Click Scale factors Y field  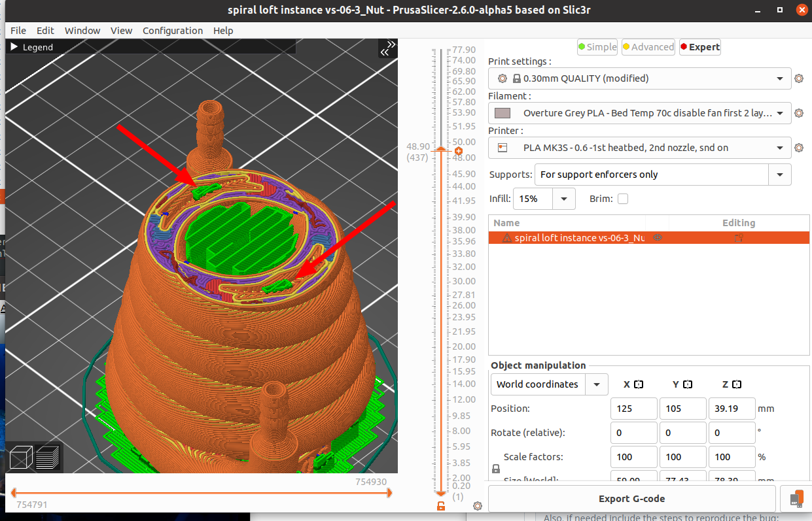click(x=682, y=457)
